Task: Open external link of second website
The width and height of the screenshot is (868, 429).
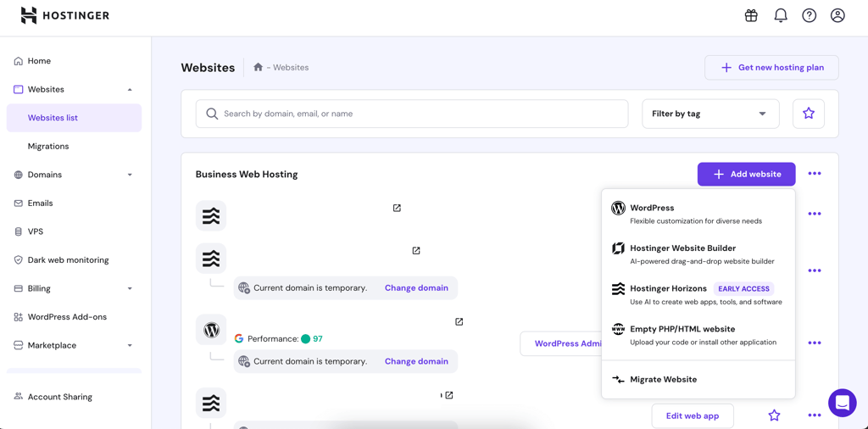Action: point(415,251)
